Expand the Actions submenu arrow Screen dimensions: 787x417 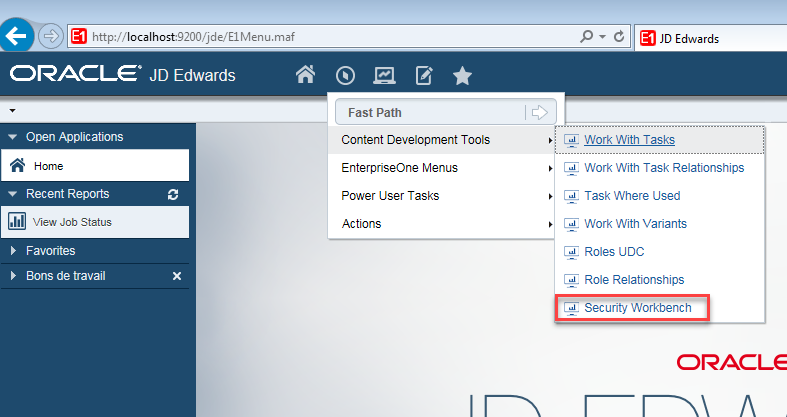pyautogui.click(x=550, y=224)
